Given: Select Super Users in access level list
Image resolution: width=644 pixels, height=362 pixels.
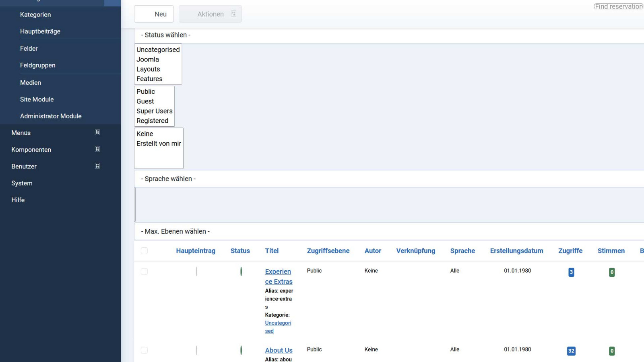Looking at the screenshot, I should pyautogui.click(x=154, y=111).
